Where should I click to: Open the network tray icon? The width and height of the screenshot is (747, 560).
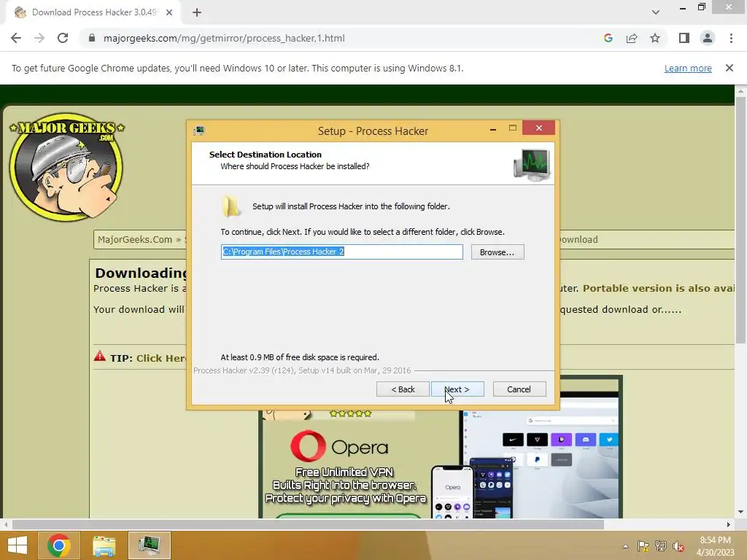661,546
